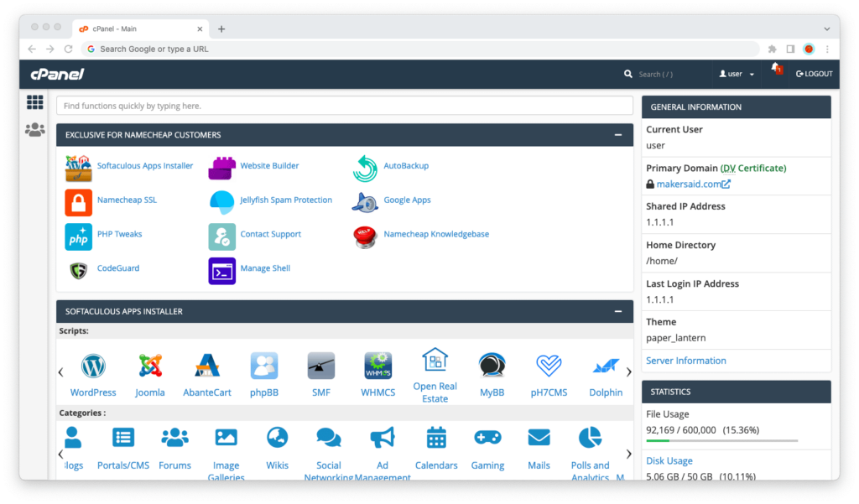Screen dimensions: 859x504
Task: Show previous categories with left arrow
Action: click(60, 455)
